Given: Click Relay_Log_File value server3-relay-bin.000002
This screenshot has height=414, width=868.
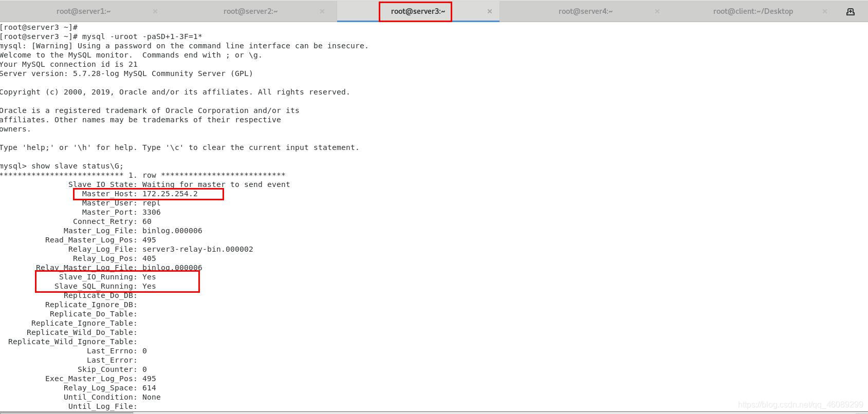Looking at the screenshot, I should (x=198, y=249).
